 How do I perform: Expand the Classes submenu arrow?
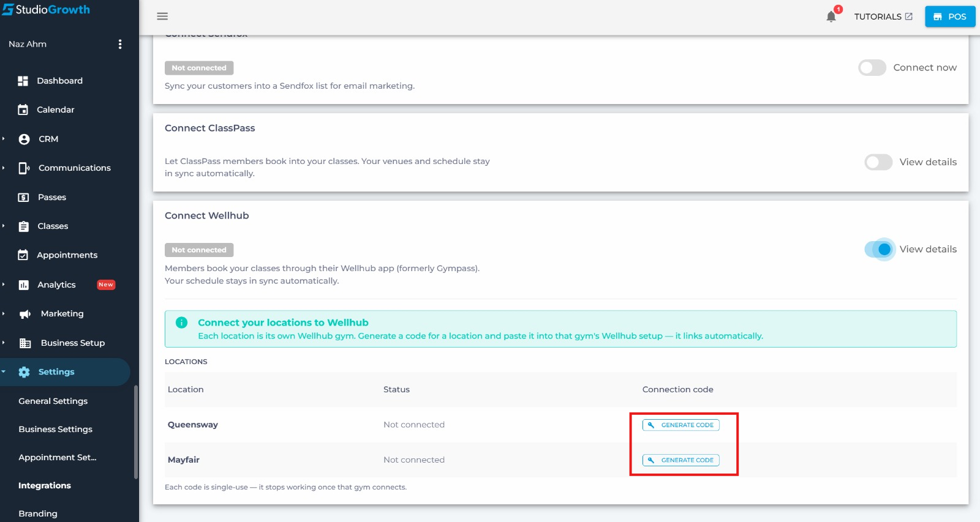(4, 226)
